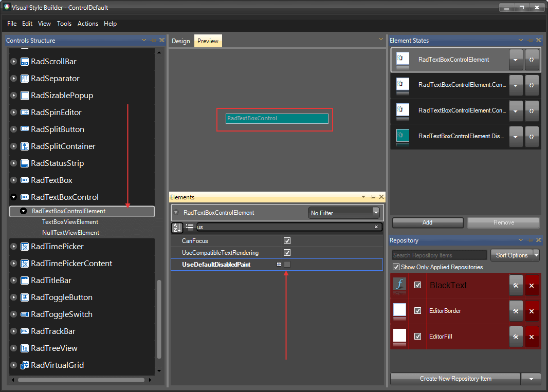Select the RadTreeView icon in Controls Structure
Image resolution: width=548 pixels, height=392 pixels.
(x=24, y=348)
